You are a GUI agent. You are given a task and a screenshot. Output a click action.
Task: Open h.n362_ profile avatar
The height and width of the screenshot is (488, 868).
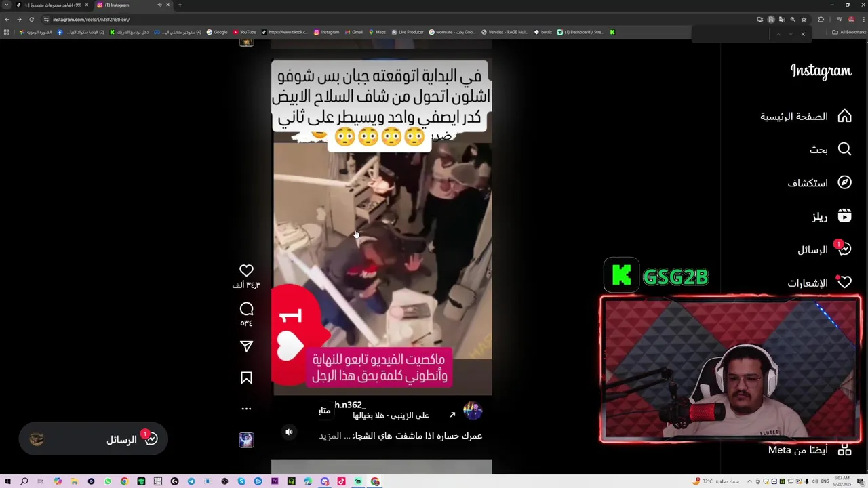(x=473, y=410)
